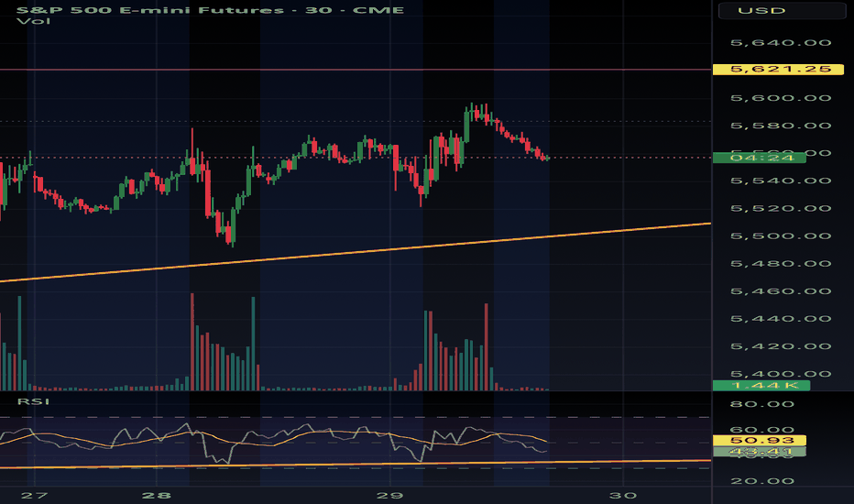Click the 5,500.00 price axis label
The width and height of the screenshot is (854, 504).
click(781, 236)
